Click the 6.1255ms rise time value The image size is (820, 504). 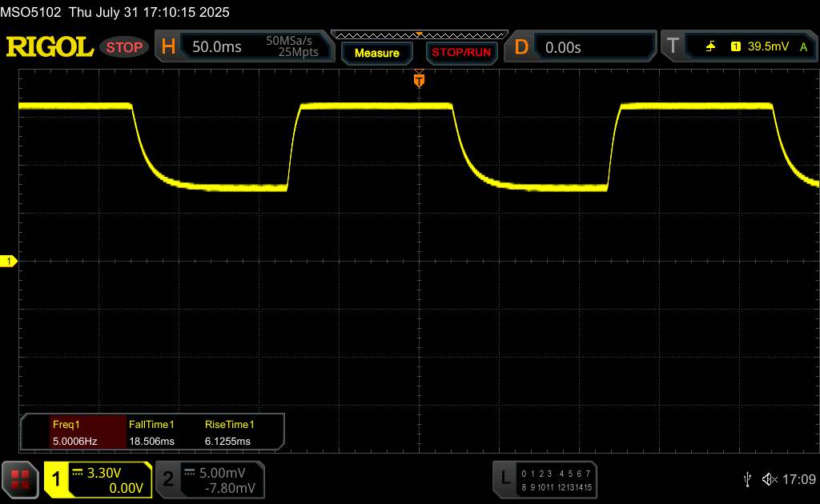[227, 442]
